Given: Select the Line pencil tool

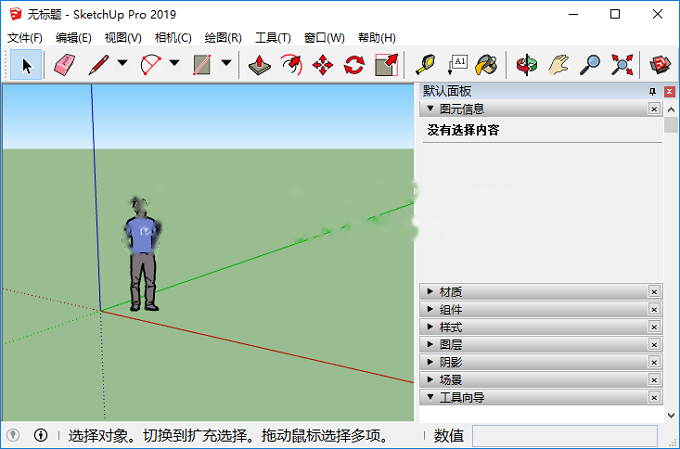Looking at the screenshot, I should pyautogui.click(x=99, y=65).
